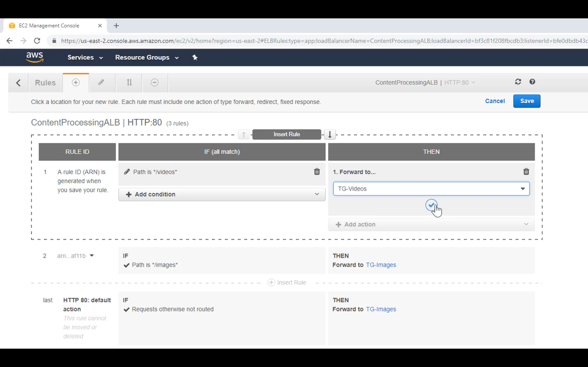
Task: Delete the Forward to action with trash icon
Action: click(x=526, y=172)
